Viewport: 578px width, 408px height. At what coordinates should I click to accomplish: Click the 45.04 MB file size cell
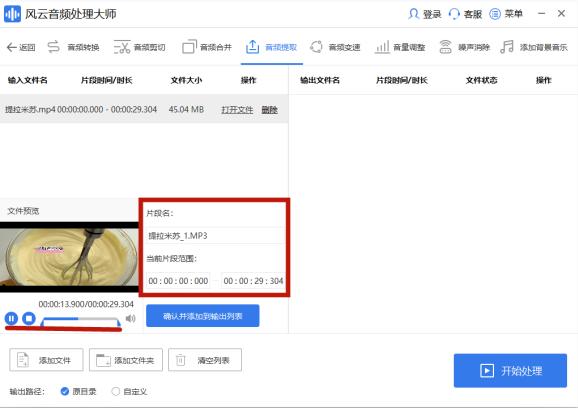click(x=186, y=109)
